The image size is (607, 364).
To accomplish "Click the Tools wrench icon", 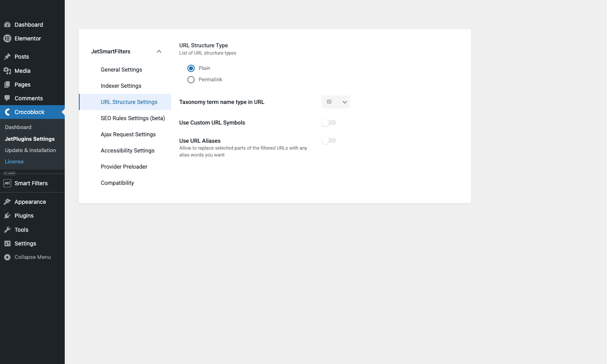I will (7, 230).
